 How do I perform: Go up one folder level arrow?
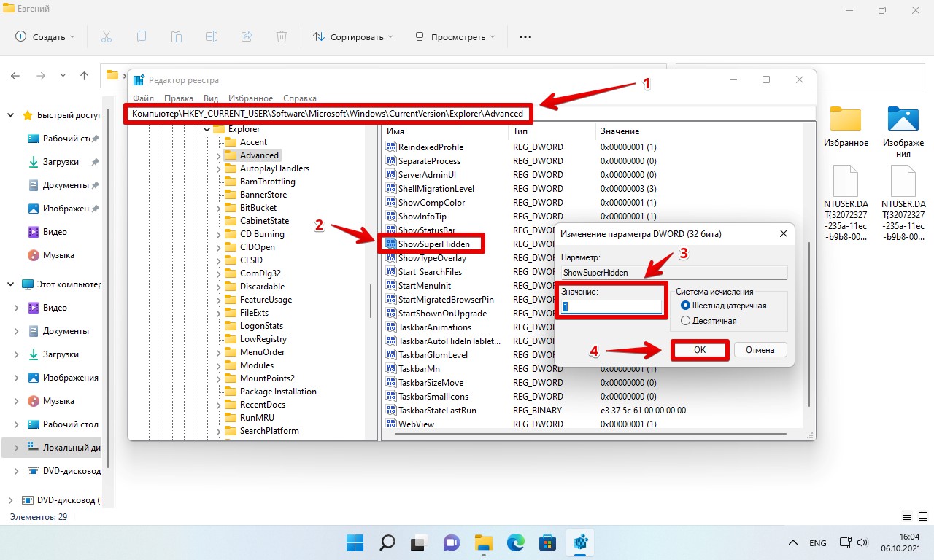[x=85, y=75]
